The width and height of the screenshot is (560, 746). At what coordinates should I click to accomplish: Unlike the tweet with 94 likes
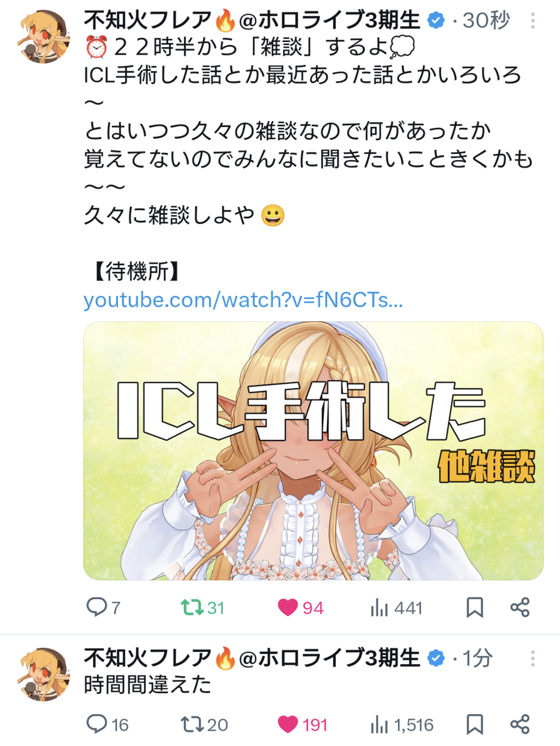point(300,608)
